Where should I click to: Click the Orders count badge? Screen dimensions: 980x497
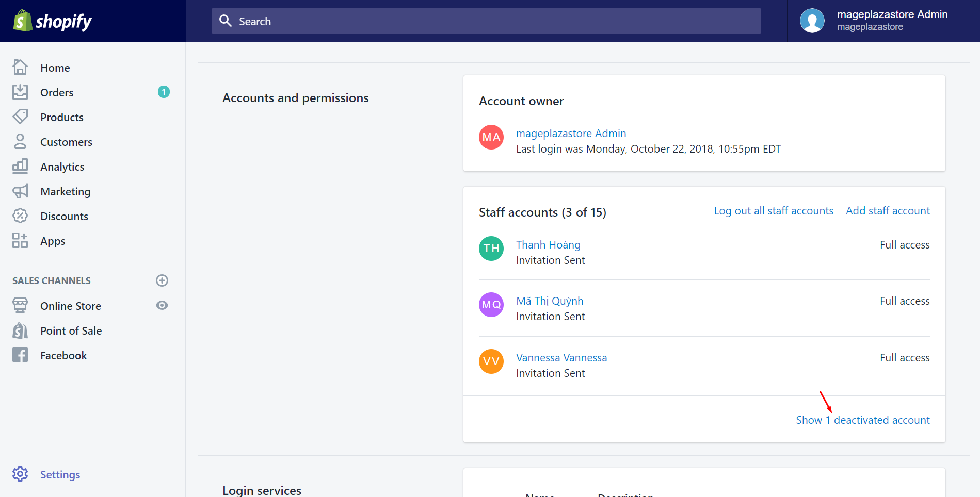point(164,92)
